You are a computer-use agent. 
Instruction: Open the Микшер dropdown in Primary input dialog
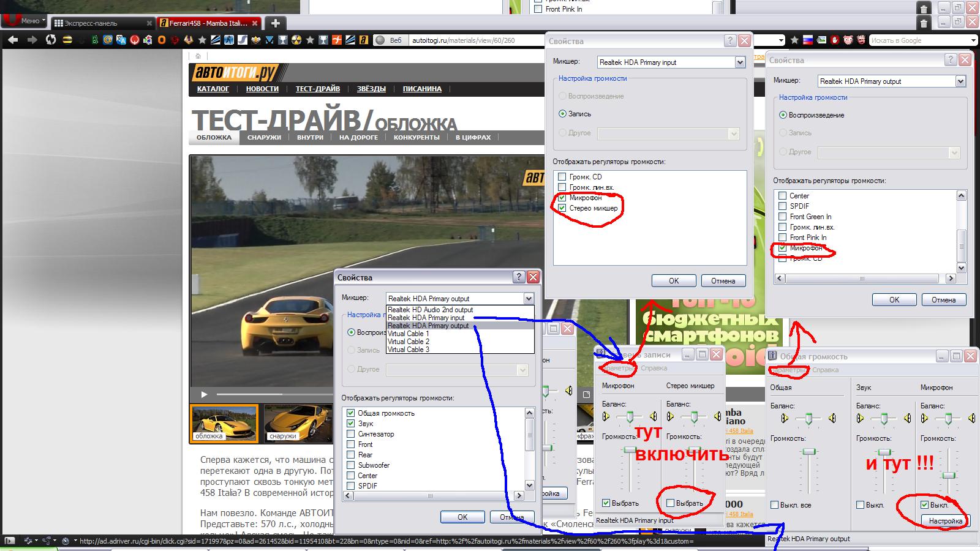click(x=740, y=62)
